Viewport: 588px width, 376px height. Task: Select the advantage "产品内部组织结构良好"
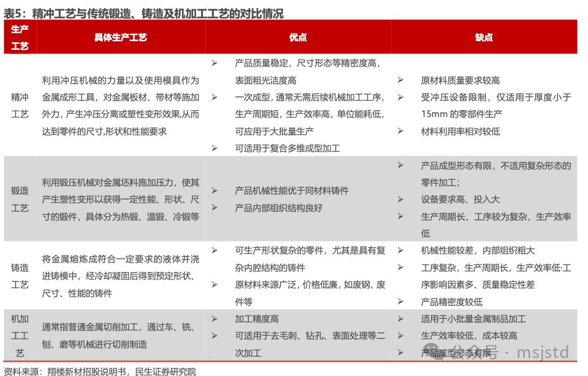(278, 208)
